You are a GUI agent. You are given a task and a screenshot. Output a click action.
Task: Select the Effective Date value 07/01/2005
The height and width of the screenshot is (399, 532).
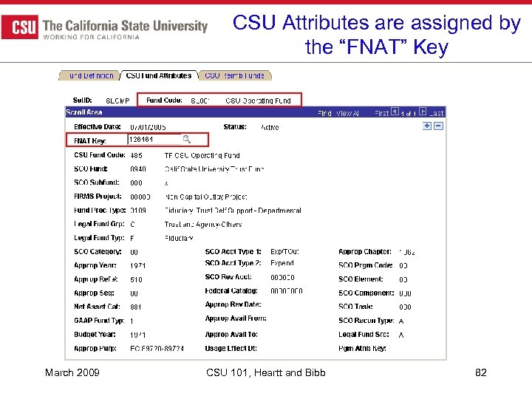148,128
